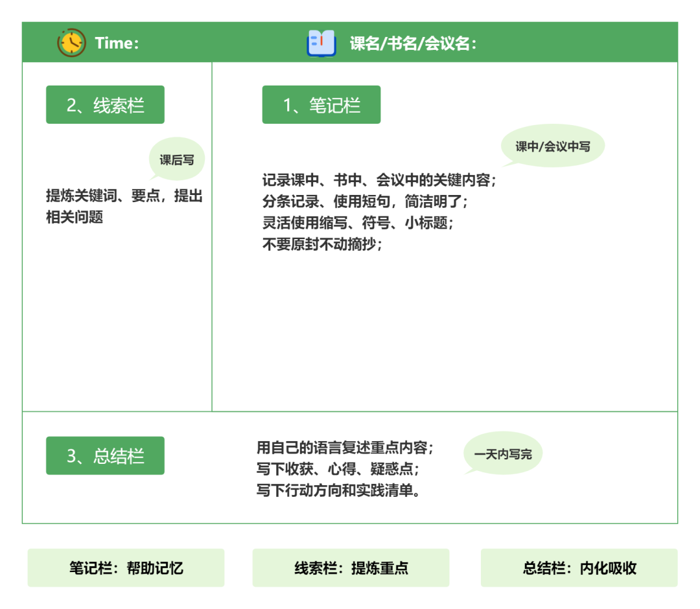Click the "课中/会议中写" speech bubble
The image size is (700, 609).
tap(553, 146)
